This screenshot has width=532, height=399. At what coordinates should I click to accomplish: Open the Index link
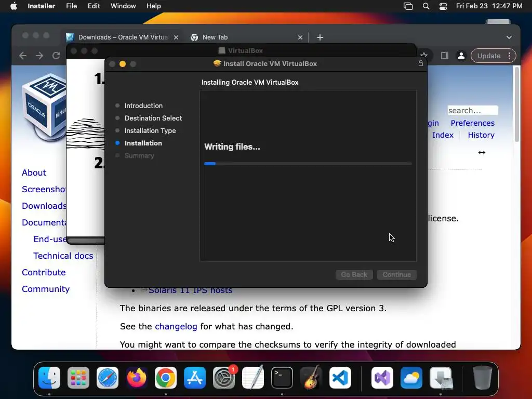[443, 135]
